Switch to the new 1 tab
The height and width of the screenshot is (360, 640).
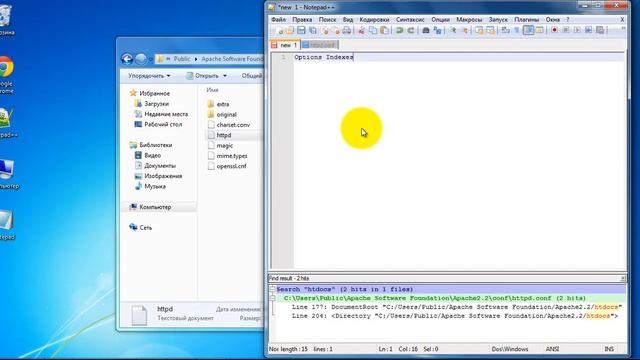[x=285, y=45]
